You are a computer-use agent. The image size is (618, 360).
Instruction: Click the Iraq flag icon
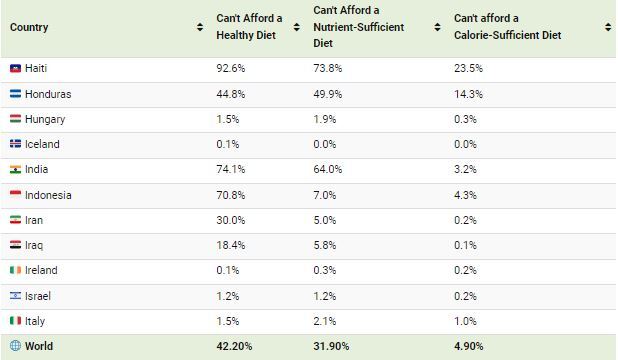(15, 245)
